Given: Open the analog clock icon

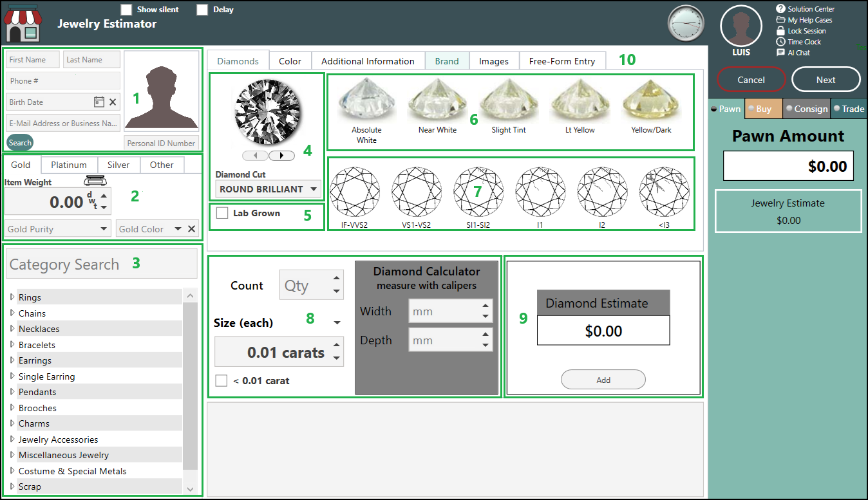Looking at the screenshot, I should click(x=686, y=23).
